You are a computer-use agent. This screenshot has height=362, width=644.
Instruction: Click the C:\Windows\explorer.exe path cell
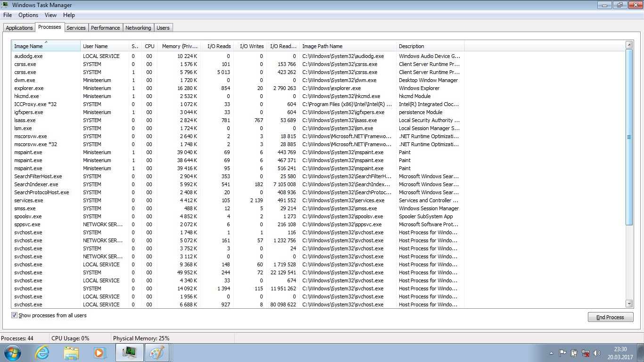click(x=331, y=88)
